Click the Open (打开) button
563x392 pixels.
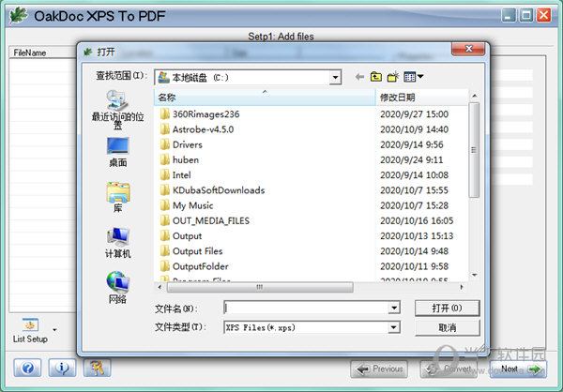point(447,308)
